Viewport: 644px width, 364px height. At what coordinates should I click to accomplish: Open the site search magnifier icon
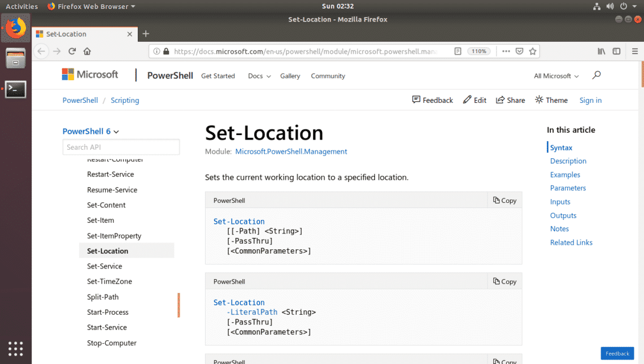tap(597, 75)
